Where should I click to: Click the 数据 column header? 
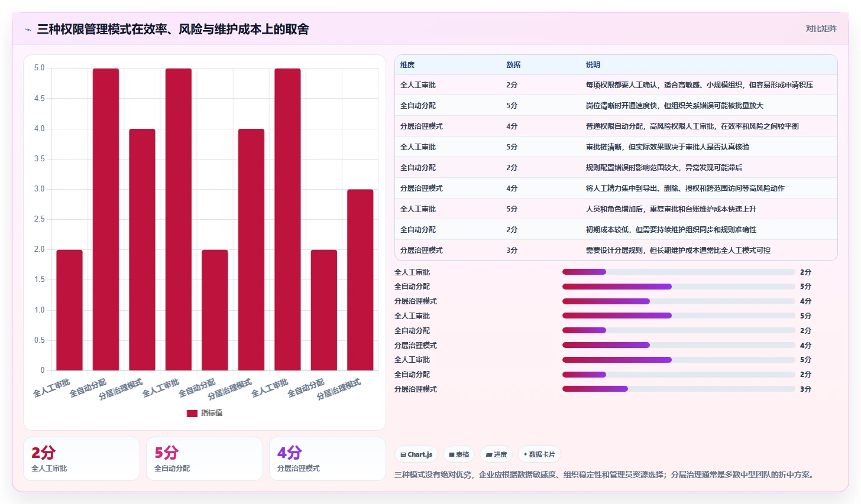513,65
